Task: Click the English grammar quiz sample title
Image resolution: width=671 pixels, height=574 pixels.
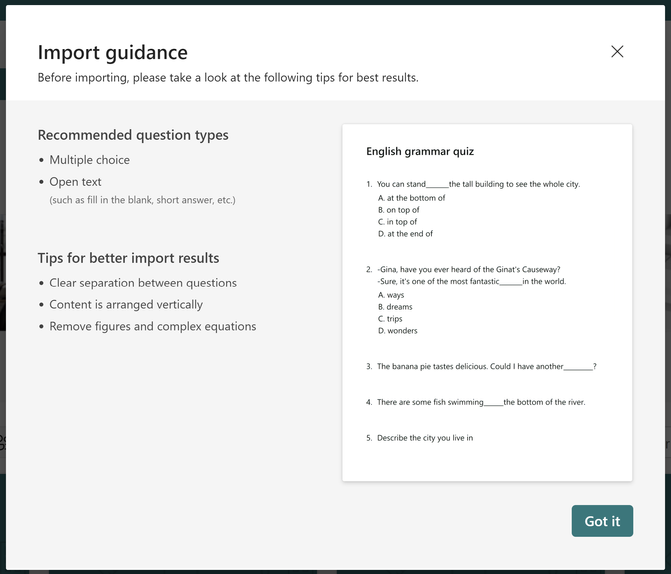Action: click(420, 152)
